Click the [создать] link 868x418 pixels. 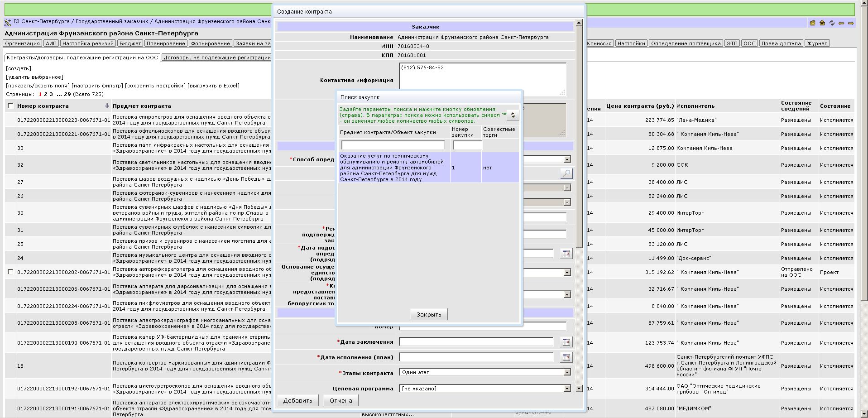[19, 68]
